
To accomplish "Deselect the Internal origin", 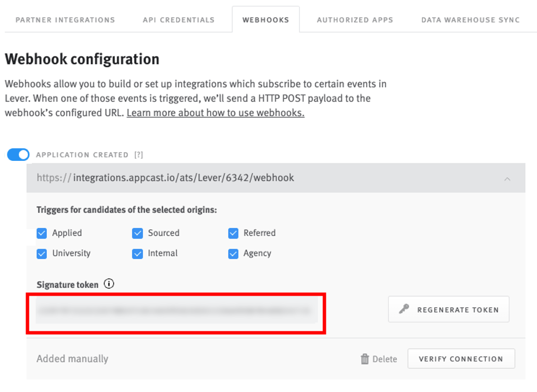I will [x=137, y=253].
